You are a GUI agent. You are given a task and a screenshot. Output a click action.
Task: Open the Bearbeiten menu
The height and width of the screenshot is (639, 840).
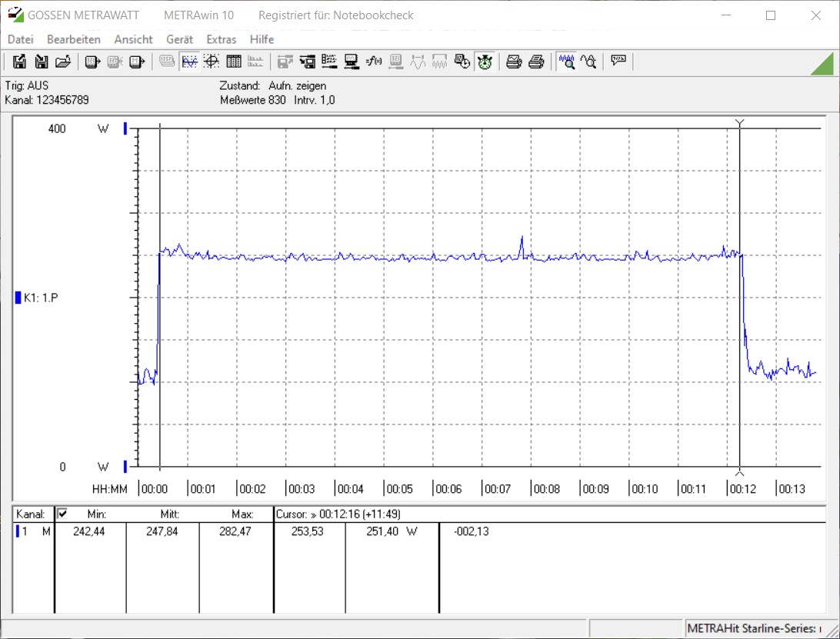[x=73, y=39]
